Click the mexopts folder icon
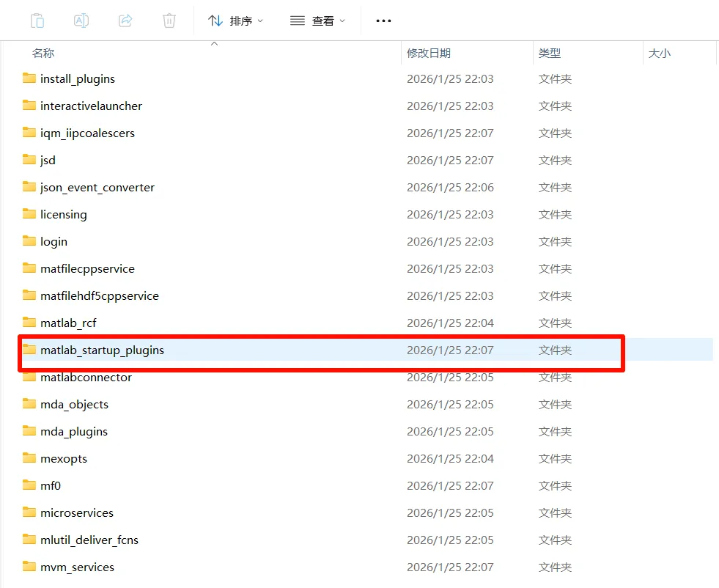 (29, 457)
